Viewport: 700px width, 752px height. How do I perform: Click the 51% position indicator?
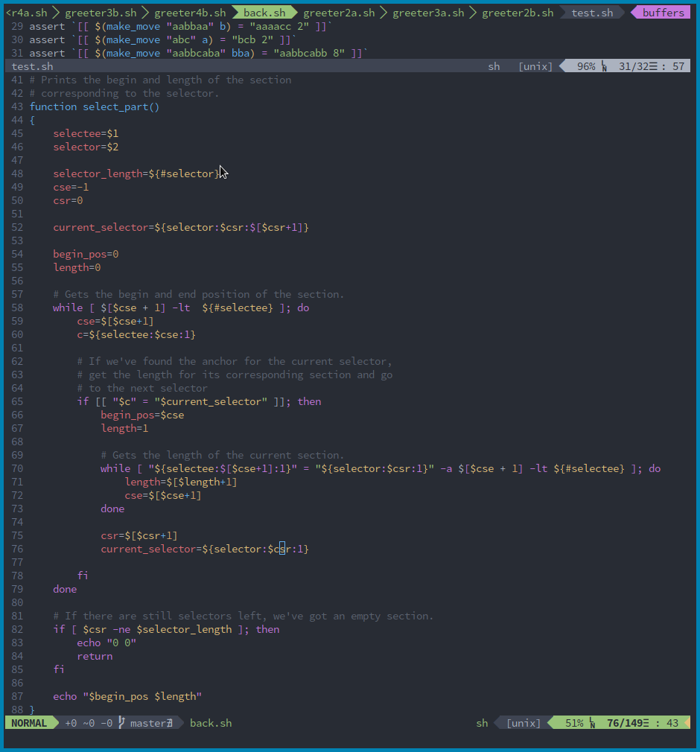pyautogui.click(x=574, y=723)
